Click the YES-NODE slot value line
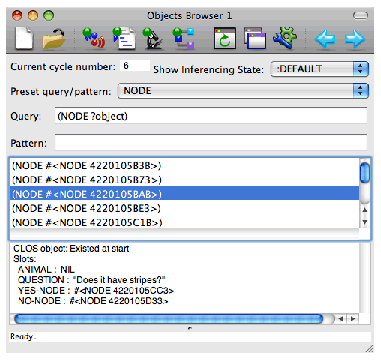381x362 pixels. click(96, 291)
